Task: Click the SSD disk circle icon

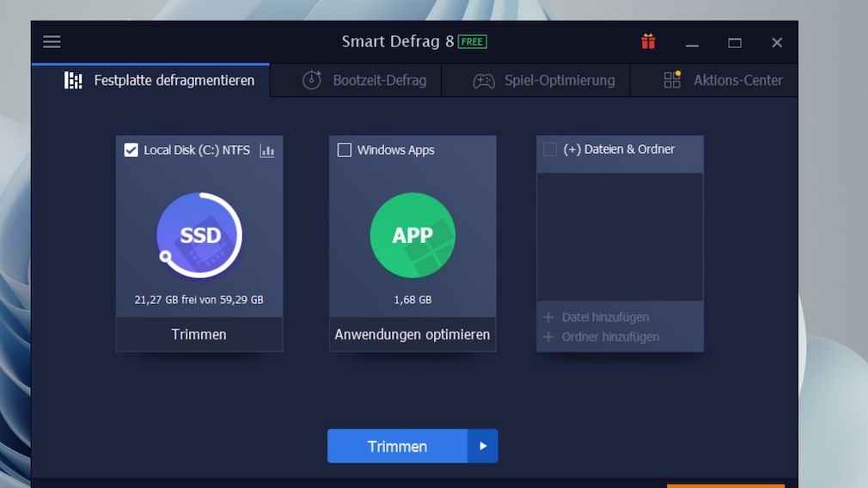Action: pyautogui.click(x=199, y=235)
